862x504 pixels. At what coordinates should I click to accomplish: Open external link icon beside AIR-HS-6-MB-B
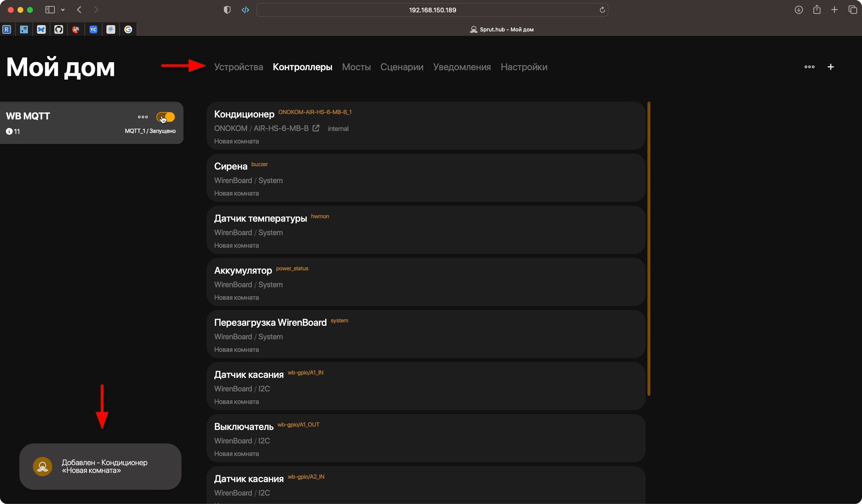[316, 128]
